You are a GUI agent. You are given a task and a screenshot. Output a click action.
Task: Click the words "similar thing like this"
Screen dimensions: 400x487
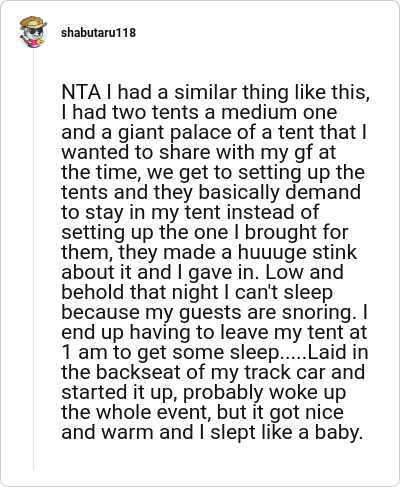click(x=272, y=92)
